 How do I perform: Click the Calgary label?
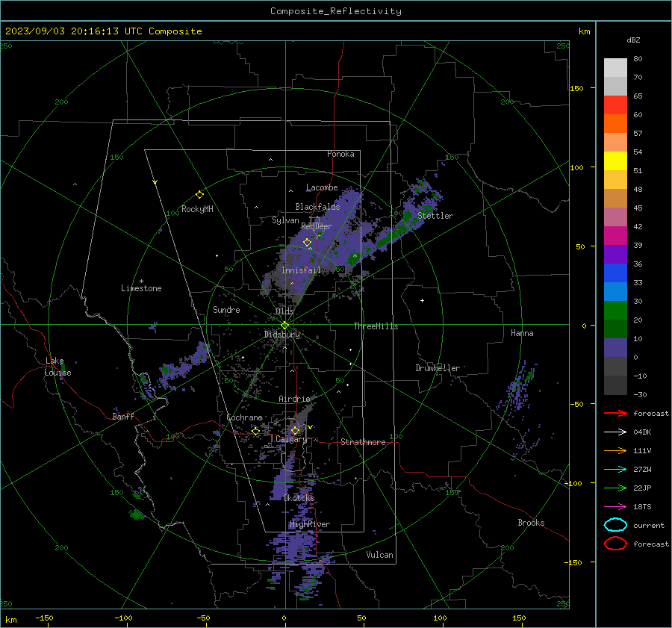point(291,439)
